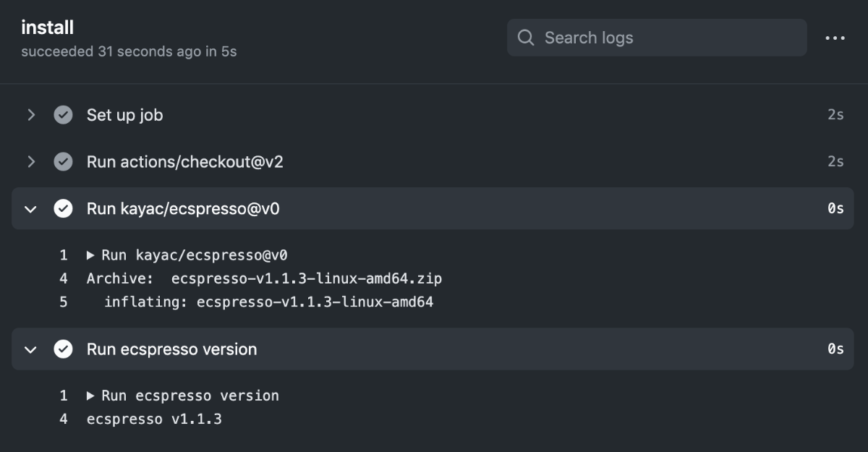Click the 2s duration of actions/checkout@v2
The width and height of the screenshot is (868, 452).
835,162
